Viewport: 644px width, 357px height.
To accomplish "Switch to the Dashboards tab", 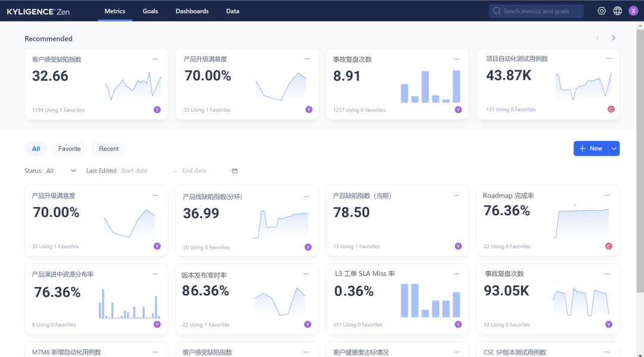I will point(192,11).
